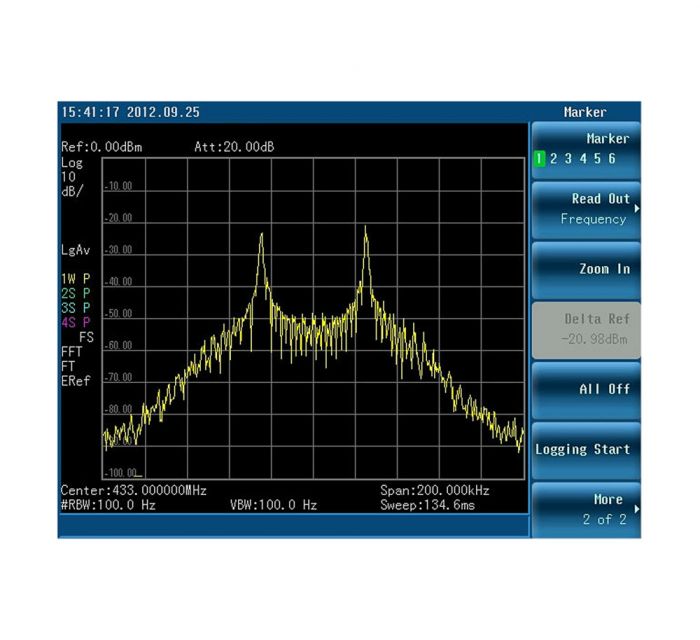Select marker 4 in the Marker softkey
700x640 pixels.
(x=582, y=159)
